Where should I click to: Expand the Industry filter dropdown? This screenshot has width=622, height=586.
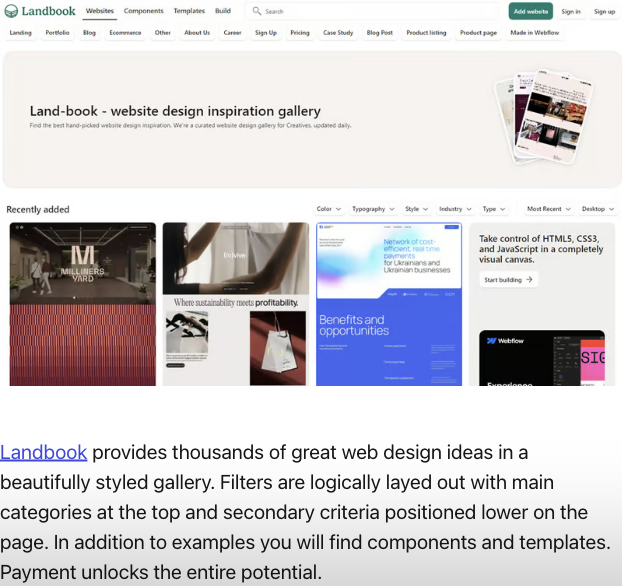(455, 209)
